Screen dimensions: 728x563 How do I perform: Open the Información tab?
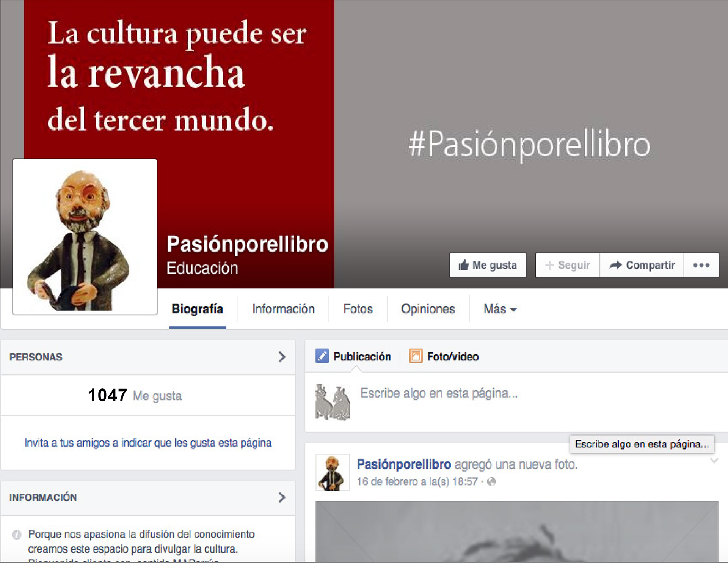pyautogui.click(x=283, y=309)
